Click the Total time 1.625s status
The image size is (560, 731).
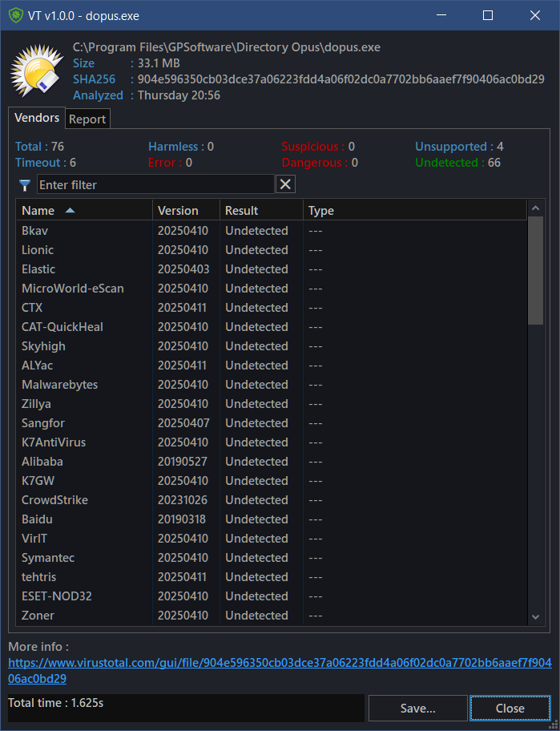point(56,703)
